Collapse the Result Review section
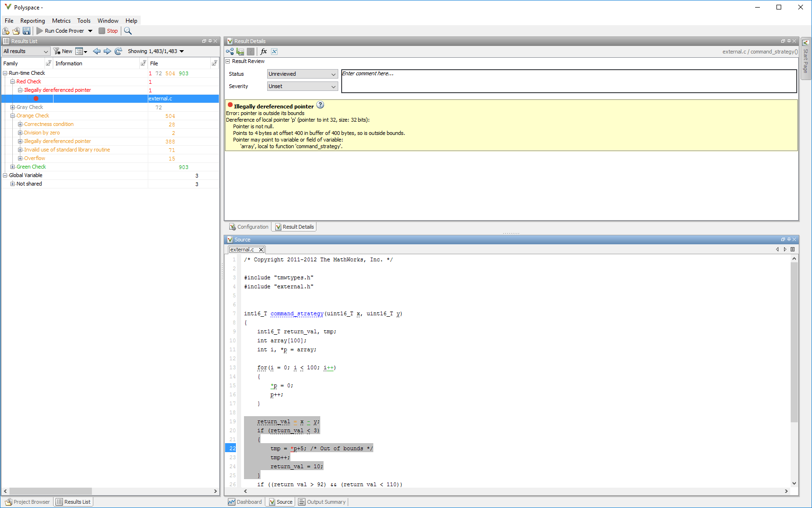812x508 pixels. point(228,61)
